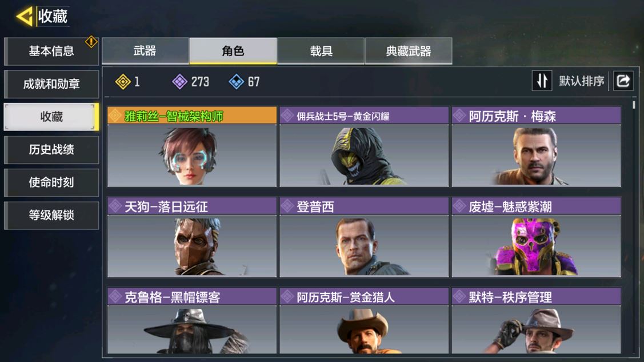Toggle sort order arrows icon

click(x=542, y=81)
